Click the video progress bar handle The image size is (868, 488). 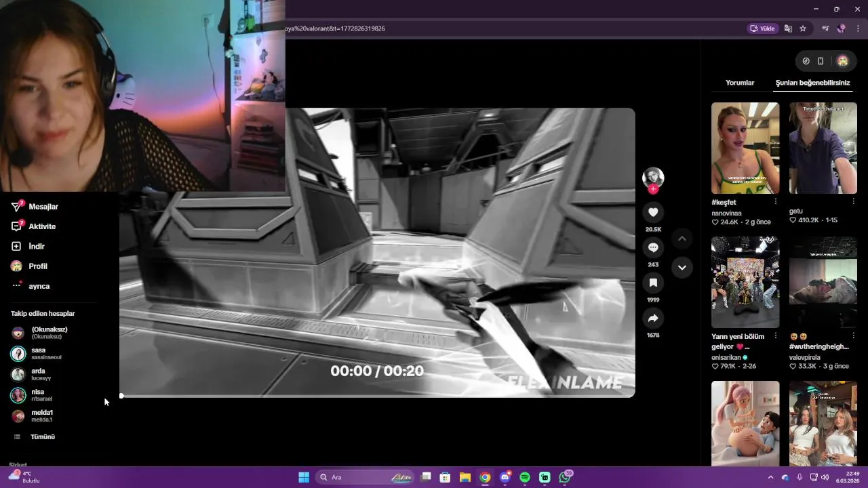click(121, 396)
